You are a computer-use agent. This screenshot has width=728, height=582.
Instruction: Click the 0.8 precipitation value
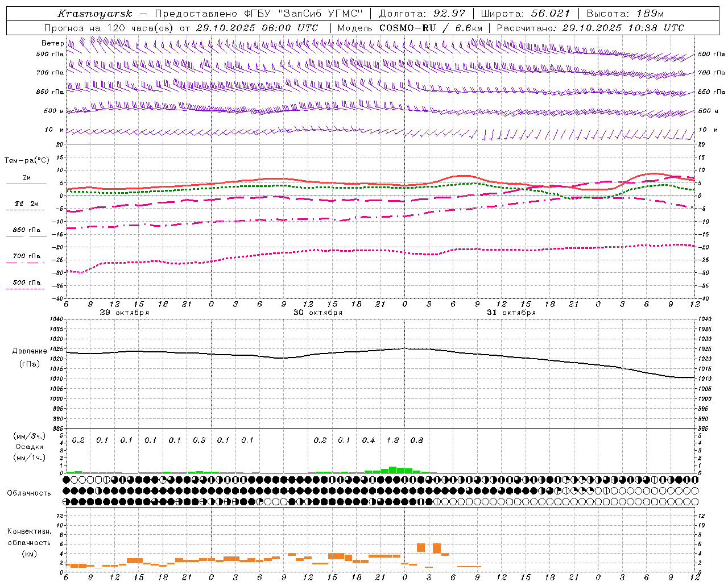[x=417, y=440]
